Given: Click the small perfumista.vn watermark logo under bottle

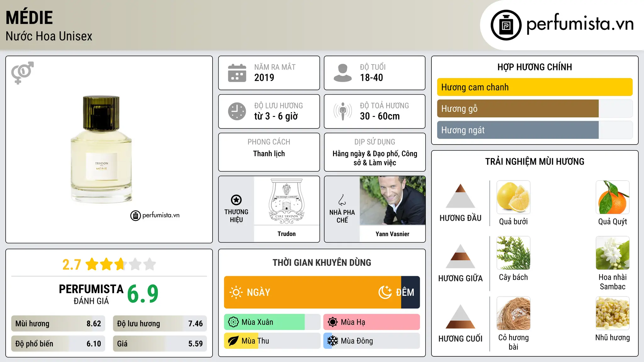Looking at the screenshot, I should [x=155, y=216].
